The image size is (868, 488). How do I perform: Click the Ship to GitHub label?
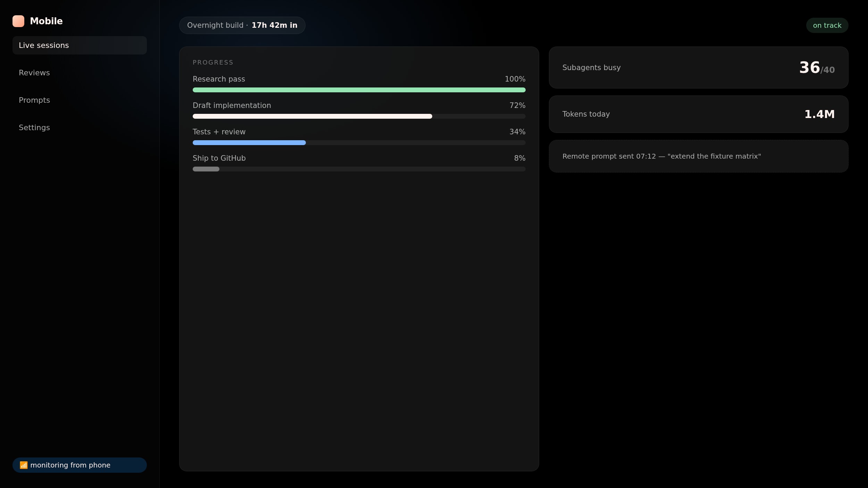click(219, 158)
